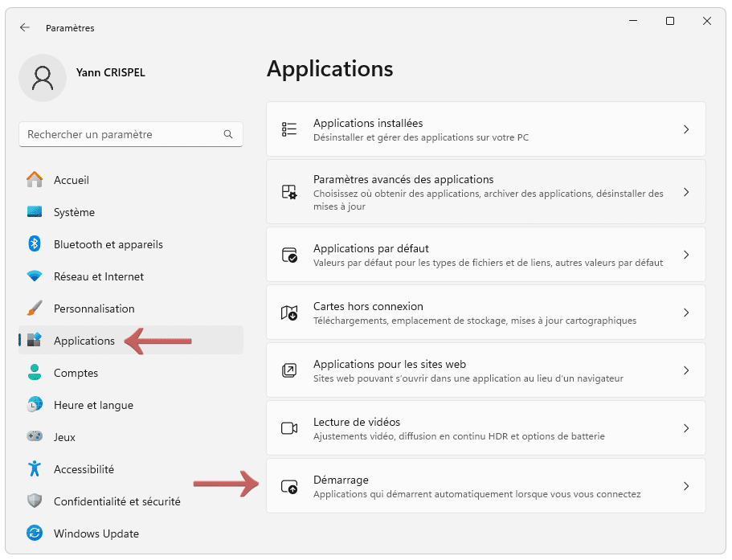This screenshot has width=732, height=560.
Task: Click the user profile avatar icon
Action: click(x=42, y=78)
